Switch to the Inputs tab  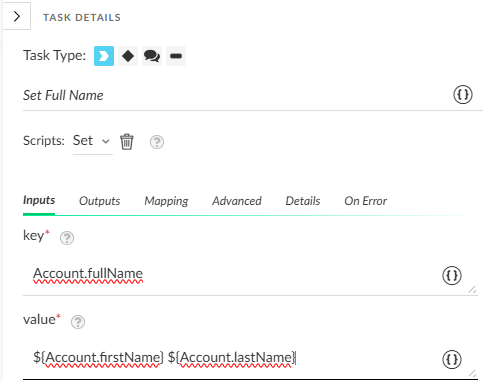pos(39,200)
